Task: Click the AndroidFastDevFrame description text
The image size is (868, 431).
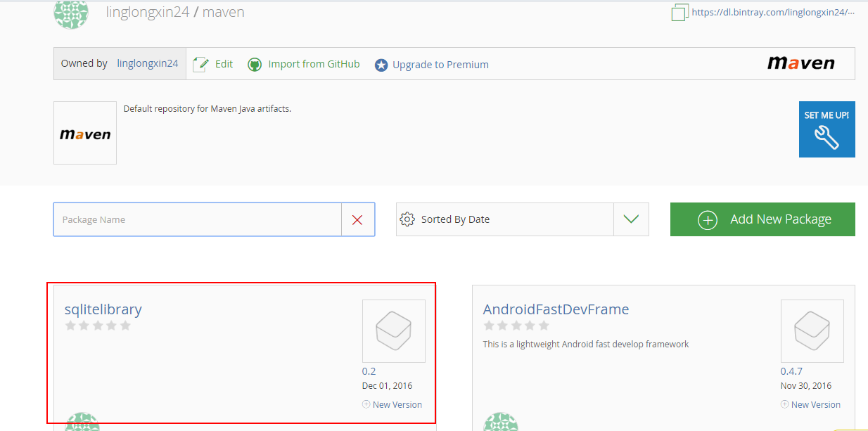Action: (586, 345)
